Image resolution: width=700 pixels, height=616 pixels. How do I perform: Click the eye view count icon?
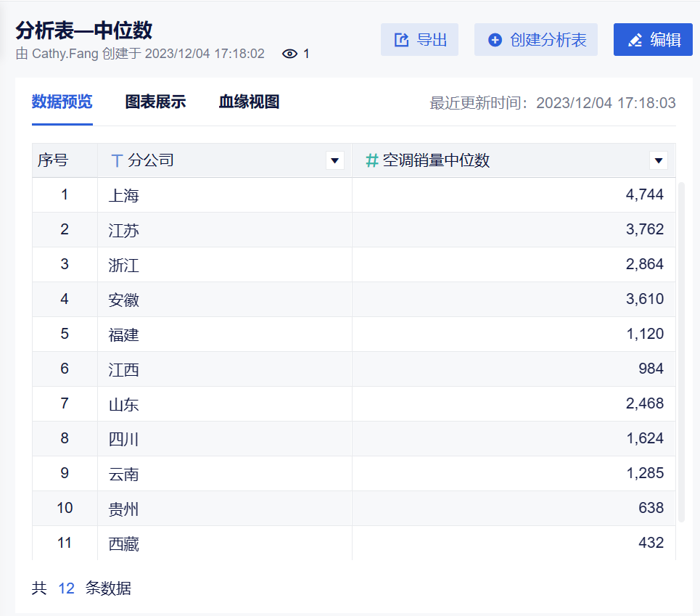coord(290,54)
